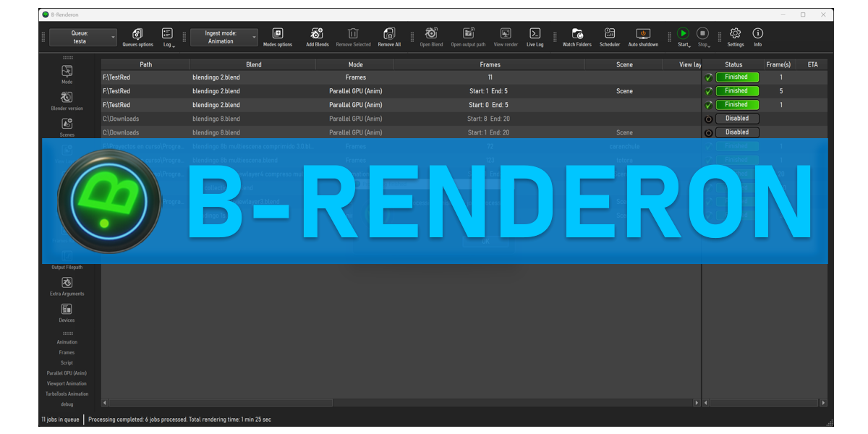Toggle Auto shutdown
The height and width of the screenshot is (434, 868).
click(x=643, y=38)
